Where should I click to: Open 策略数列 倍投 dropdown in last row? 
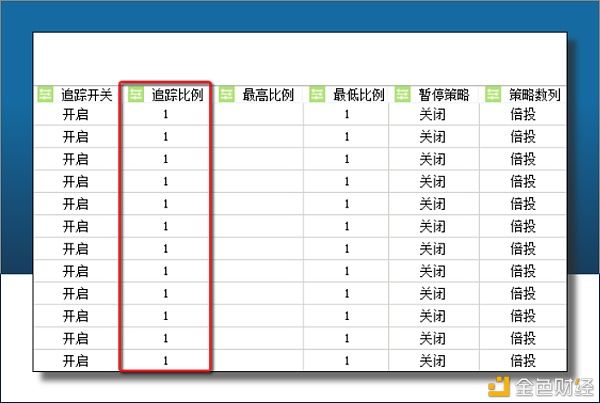[x=521, y=360]
